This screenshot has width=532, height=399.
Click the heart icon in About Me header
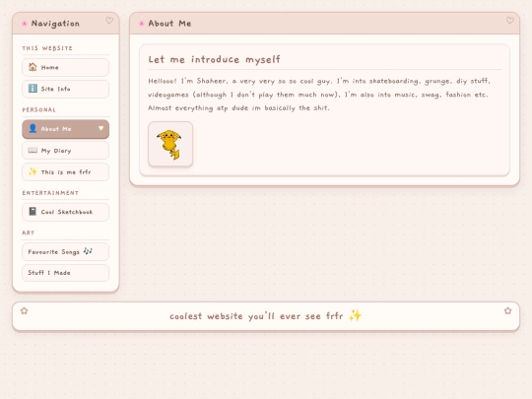click(510, 21)
